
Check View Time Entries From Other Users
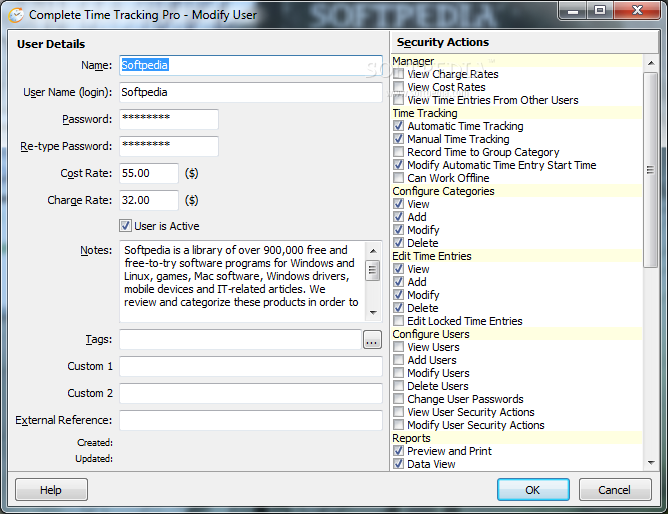pos(398,100)
